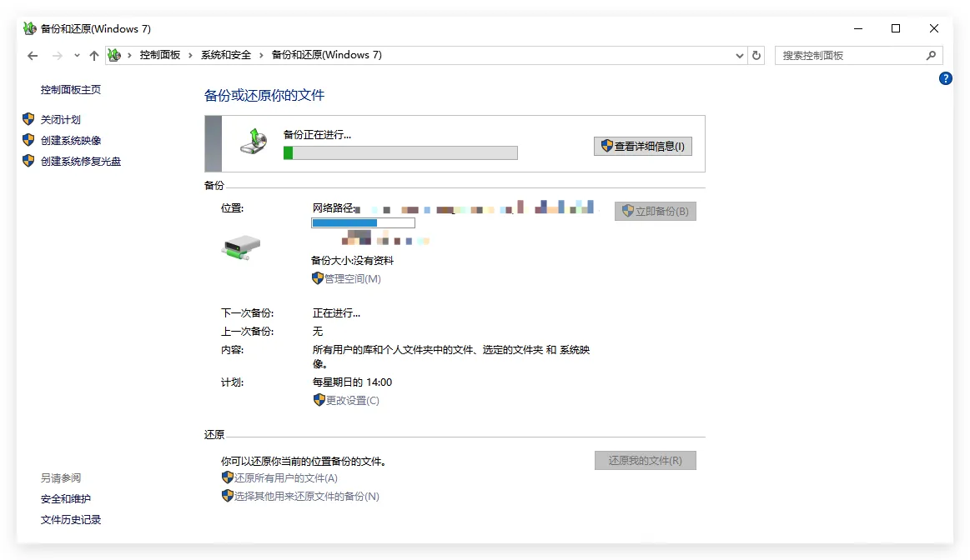Click the network drive icon under 位置

pyautogui.click(x=241, y=247)
